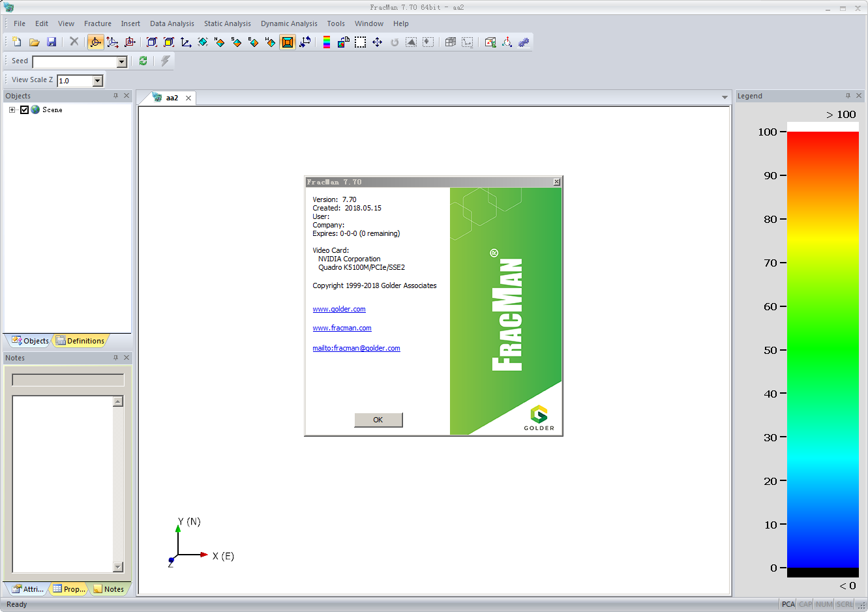Open the Fracture menu
Screen dimensions: 868x612
click(98, 23)
